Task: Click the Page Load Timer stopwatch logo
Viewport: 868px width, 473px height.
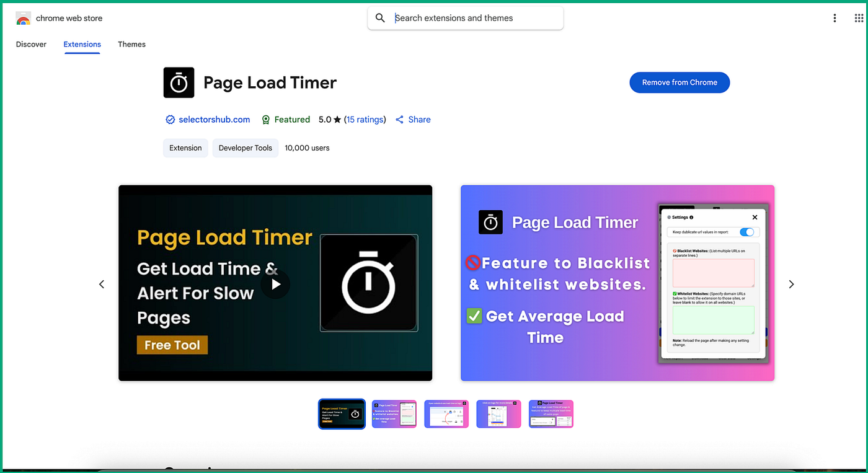Action: [x=179, y=82]
